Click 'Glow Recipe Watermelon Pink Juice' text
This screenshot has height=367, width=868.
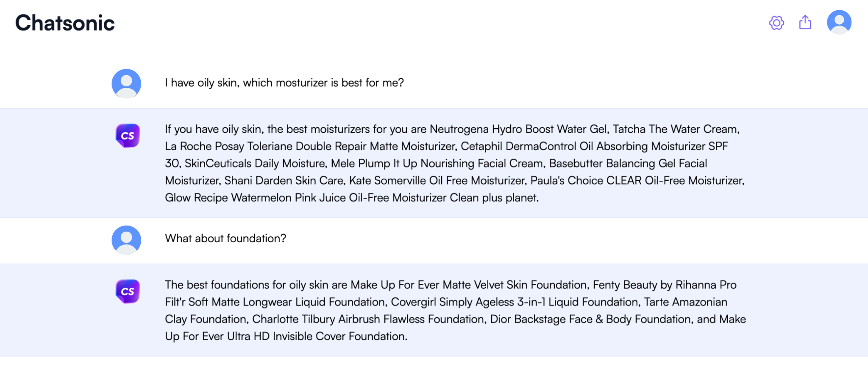pos(255,198)
